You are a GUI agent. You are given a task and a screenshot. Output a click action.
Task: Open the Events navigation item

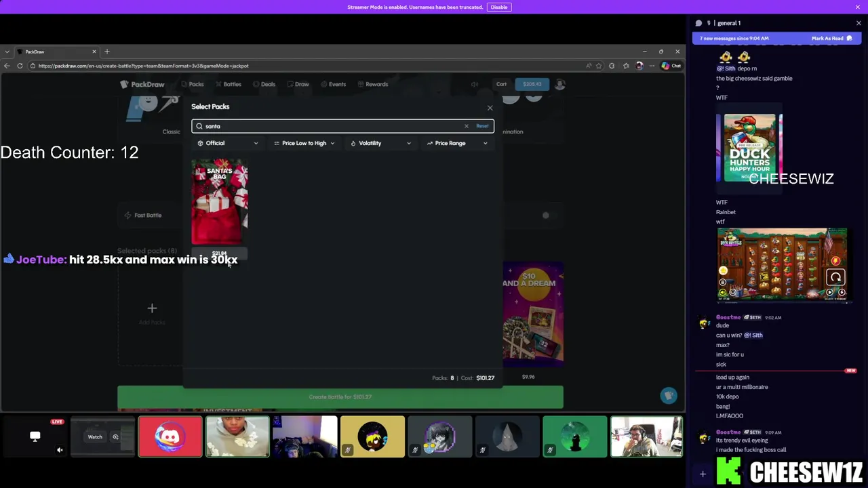pyautogui.click(x=333, y=84)
